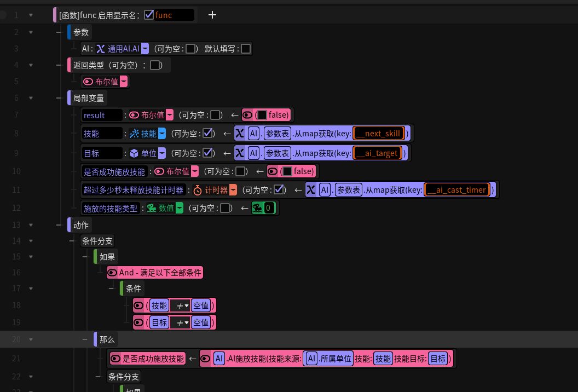Collapse the 动作 section fold arrow
The image size is (578, 392).
[x=31, y=225]
